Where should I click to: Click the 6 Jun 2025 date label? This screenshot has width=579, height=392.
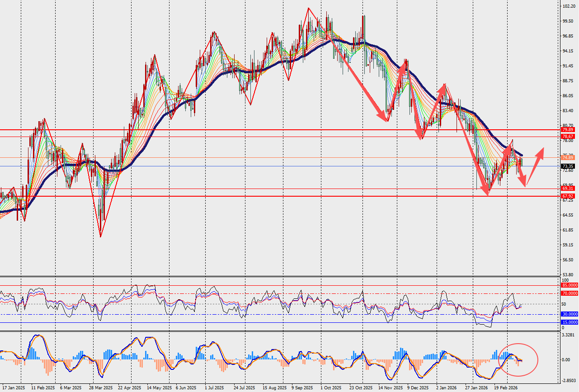[x=186, y=388]
